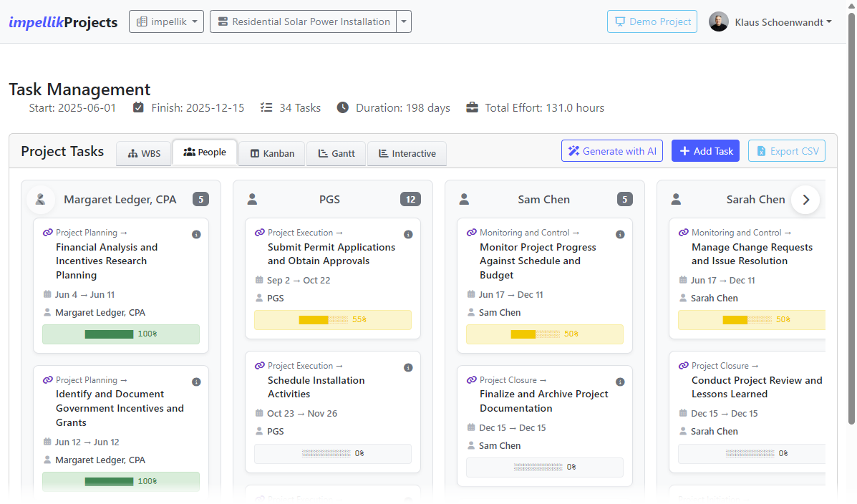Image resolution: width=857 pixels, height=504 pixels.
Task: Click Sam Chen column person icon
Action: pyautogui.click(x=464, y=200)
